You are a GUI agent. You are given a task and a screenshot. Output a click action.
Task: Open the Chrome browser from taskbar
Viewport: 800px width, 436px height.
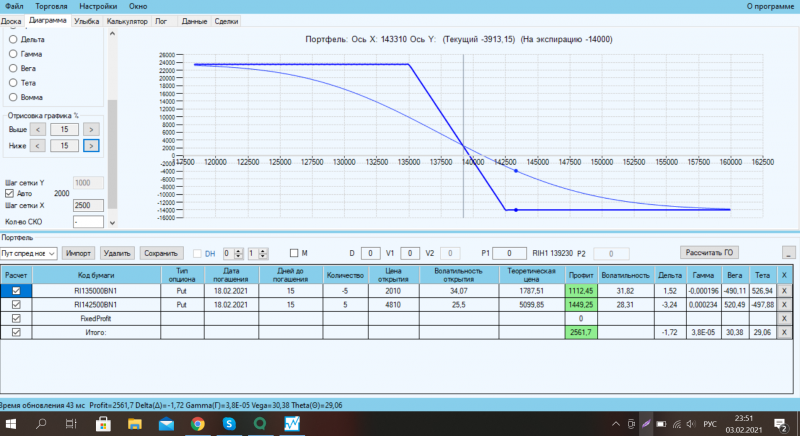(x=197, y=424)
